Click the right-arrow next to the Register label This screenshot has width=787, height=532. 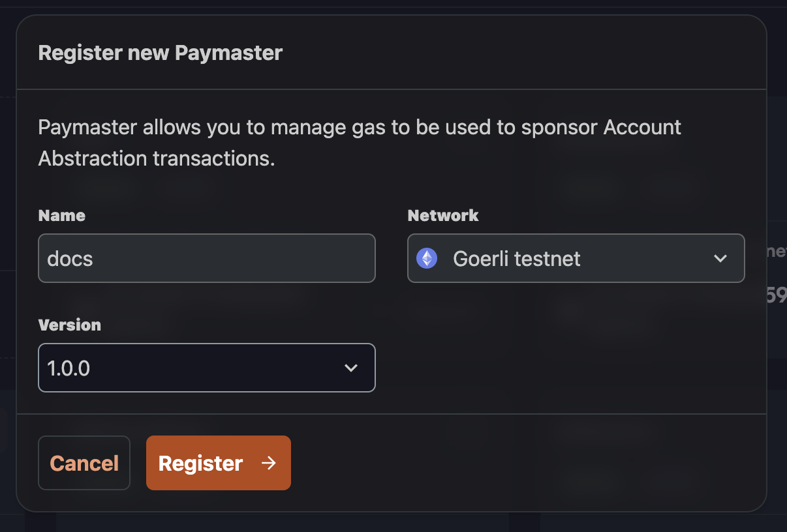(268, 463)
